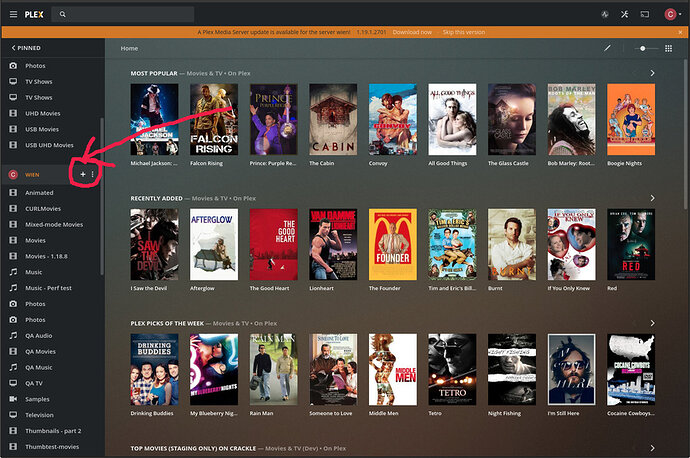Image resolution: width=690 pixels, height=458 pixels.
Task: Open the Boogie Nights poster
Action: pos(631,119)
